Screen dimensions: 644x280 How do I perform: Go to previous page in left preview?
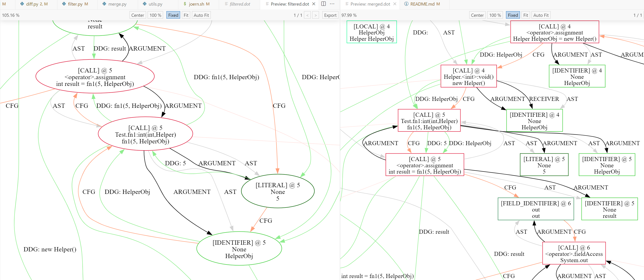tap(308, 15)
